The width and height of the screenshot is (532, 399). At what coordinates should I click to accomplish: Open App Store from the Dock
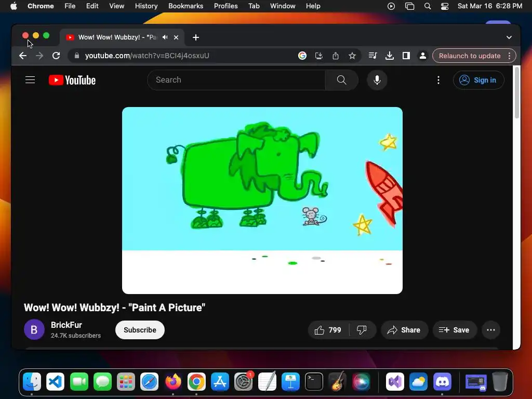[220, 382]
